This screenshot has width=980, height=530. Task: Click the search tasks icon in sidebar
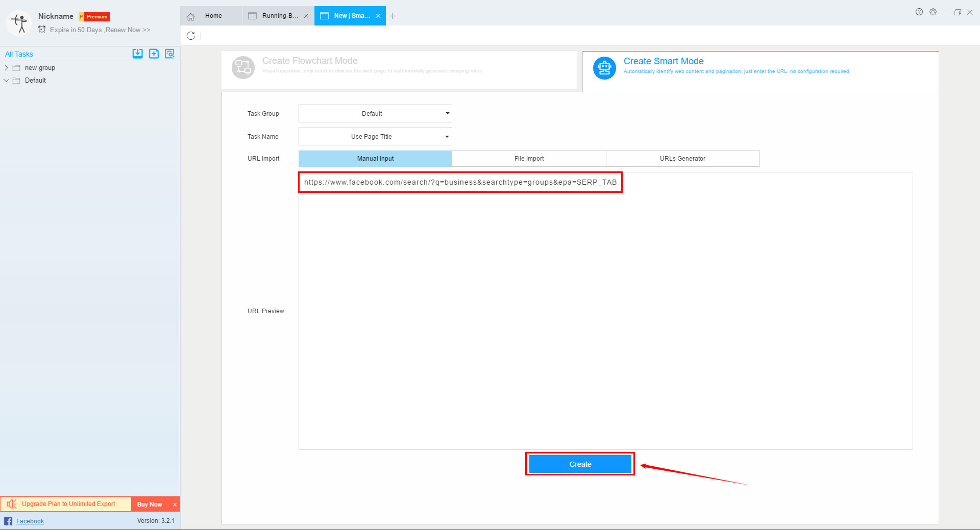(170, 54)
